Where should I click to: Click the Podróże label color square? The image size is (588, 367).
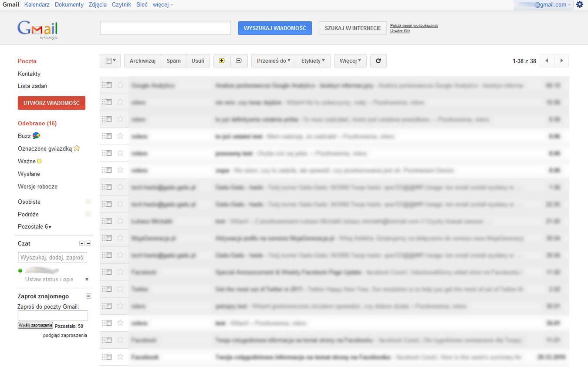pyautogui.click(x=88, y=214)
